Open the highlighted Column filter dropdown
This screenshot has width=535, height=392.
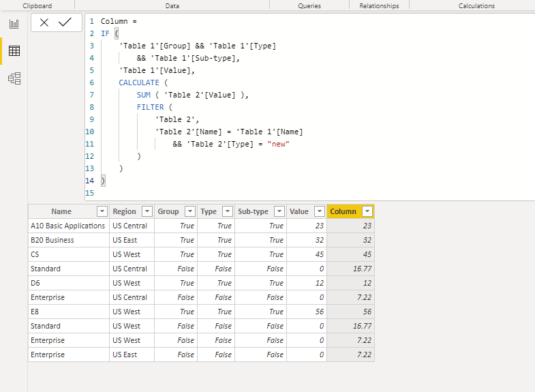(367, 211)
